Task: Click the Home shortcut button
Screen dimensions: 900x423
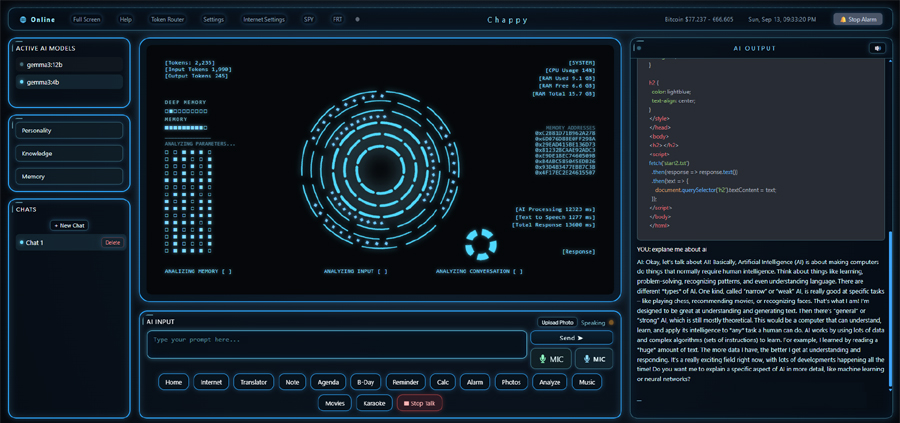Action: tap(173, 382)
